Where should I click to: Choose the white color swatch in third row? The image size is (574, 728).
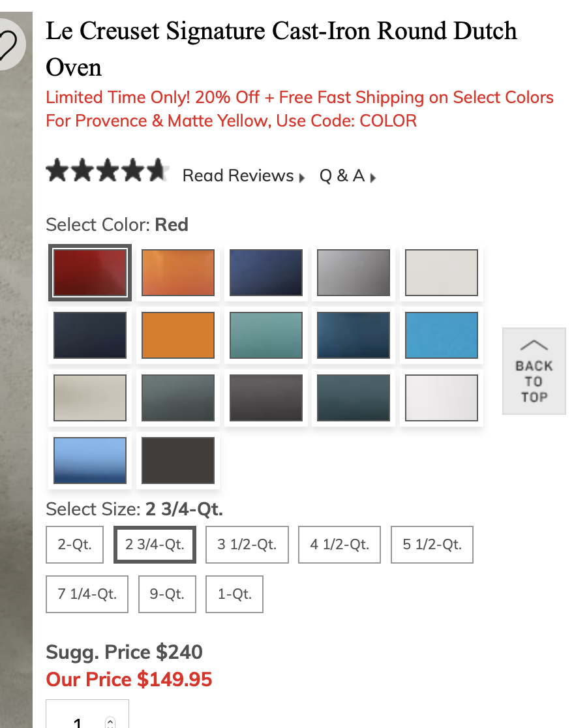click(x=442, y=398)
